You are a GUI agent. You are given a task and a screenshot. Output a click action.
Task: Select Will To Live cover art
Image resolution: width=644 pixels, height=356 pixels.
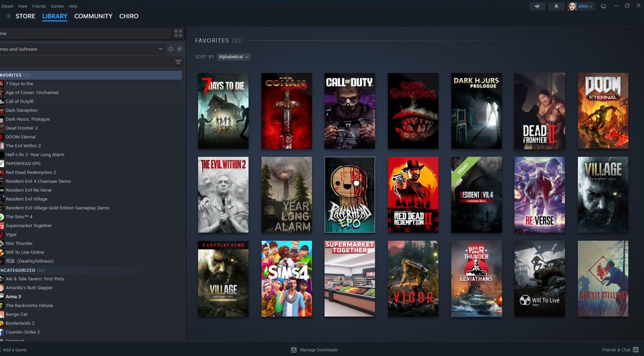(539, 278)
